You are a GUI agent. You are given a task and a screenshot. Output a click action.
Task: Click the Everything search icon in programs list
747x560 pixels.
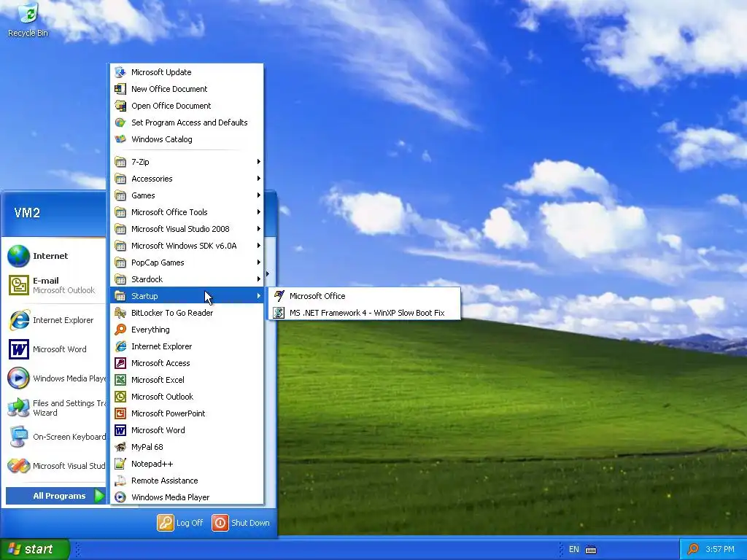click(x=120, y=330)
